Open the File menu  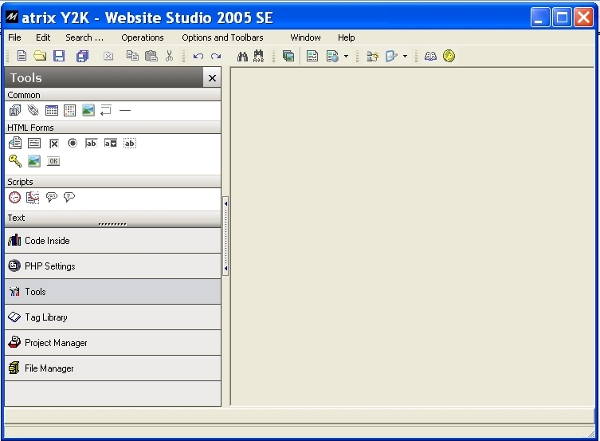pos(15,38)
